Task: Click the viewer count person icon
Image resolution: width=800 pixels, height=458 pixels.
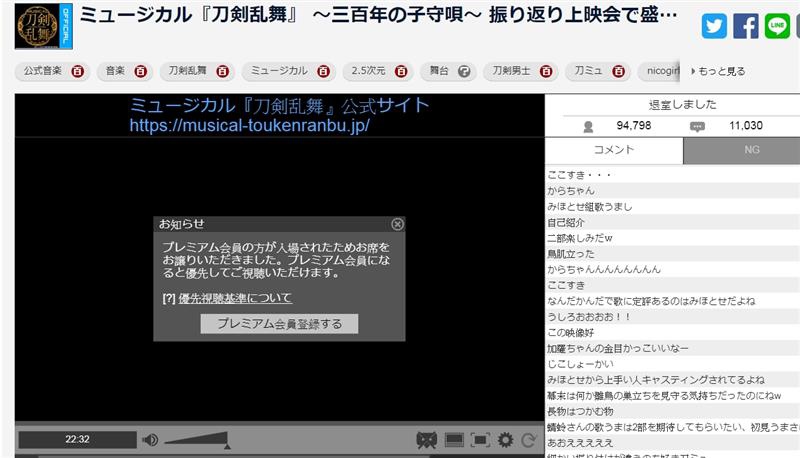Action: pyautogui.click(x=588, y=126)
